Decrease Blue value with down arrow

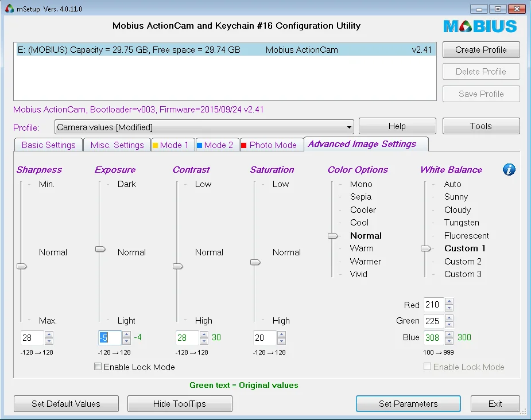(x=449, y=341)
